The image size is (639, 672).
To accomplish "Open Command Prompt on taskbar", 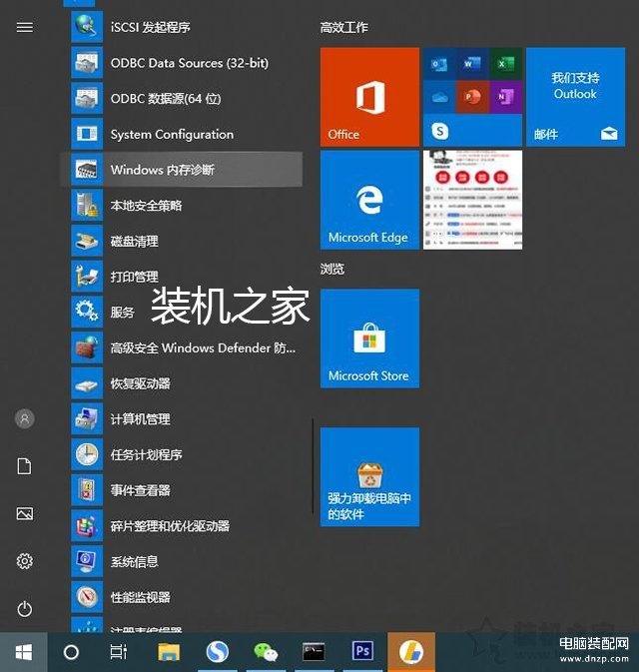I will click(x=314, y=652).
